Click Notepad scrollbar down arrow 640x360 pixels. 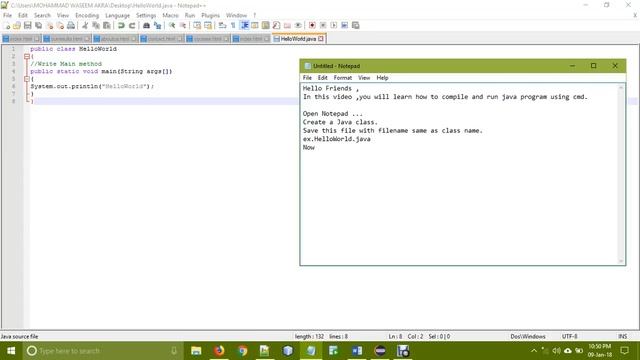(621, 261)
